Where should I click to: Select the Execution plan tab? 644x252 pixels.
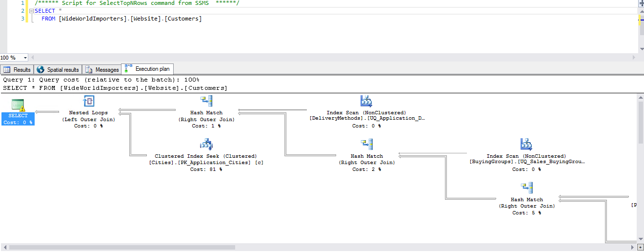click(x=147, y=69)
